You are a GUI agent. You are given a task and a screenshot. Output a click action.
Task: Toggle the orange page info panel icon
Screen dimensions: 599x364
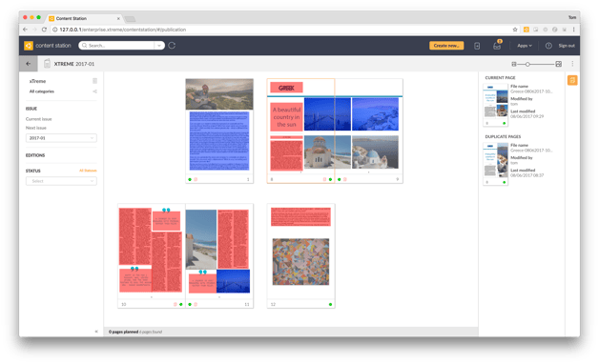click(572, 80)
